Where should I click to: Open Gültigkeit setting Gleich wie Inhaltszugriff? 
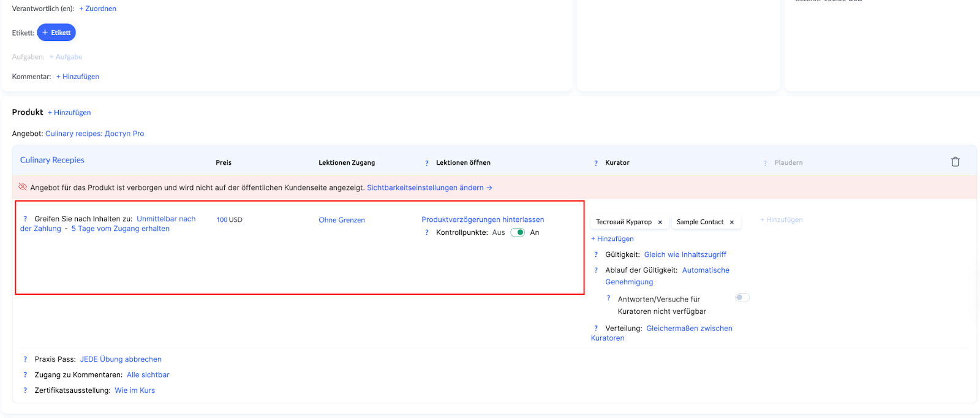pos(685,254)
